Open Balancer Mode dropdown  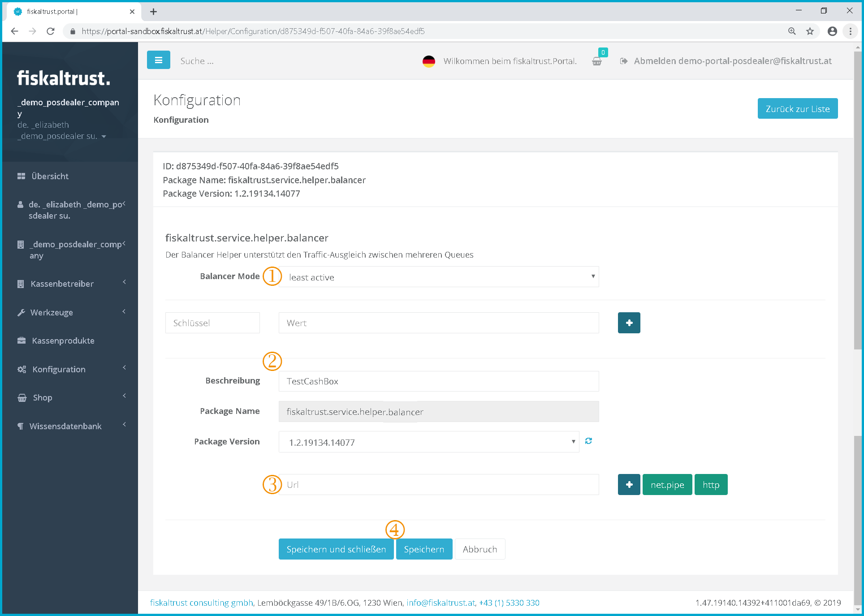[x=439, y=277]
